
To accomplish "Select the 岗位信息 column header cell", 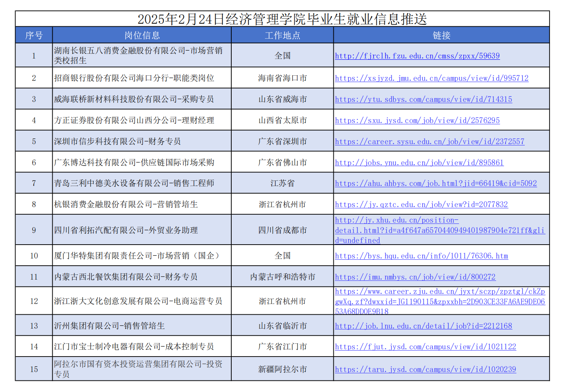I will coord(142,35).
